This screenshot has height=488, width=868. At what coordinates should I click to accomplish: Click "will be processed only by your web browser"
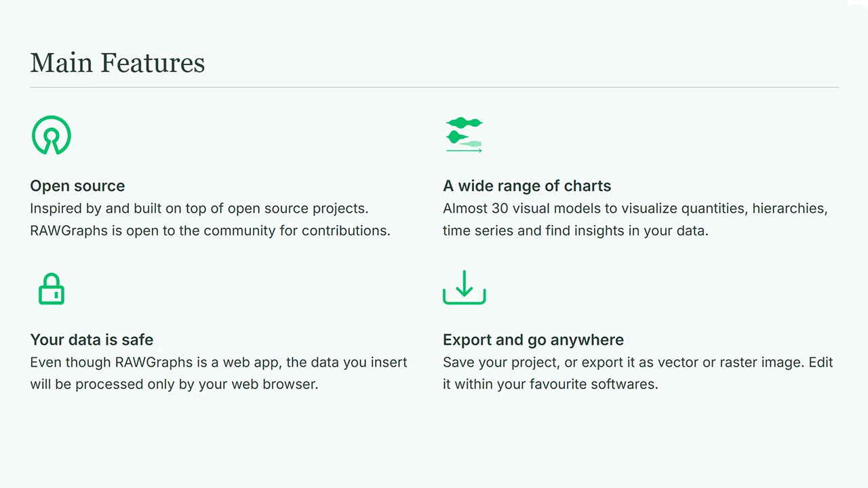click(174, 384)
